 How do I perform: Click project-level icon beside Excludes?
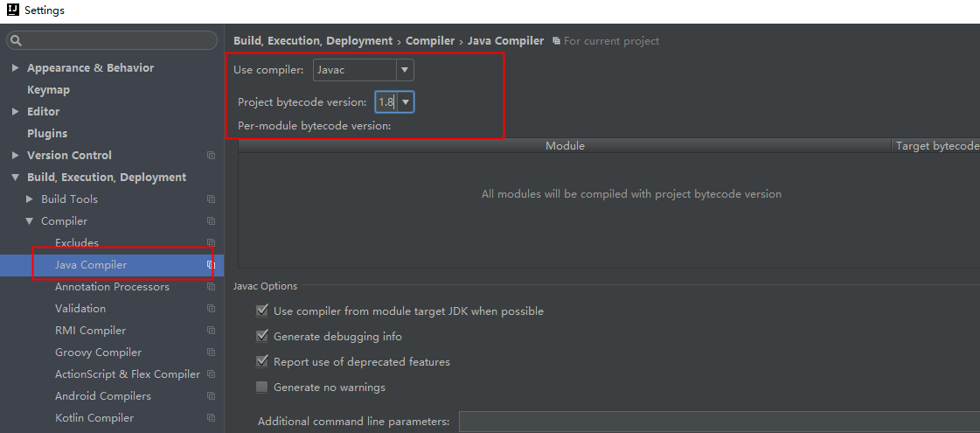(x=212, y=243)
